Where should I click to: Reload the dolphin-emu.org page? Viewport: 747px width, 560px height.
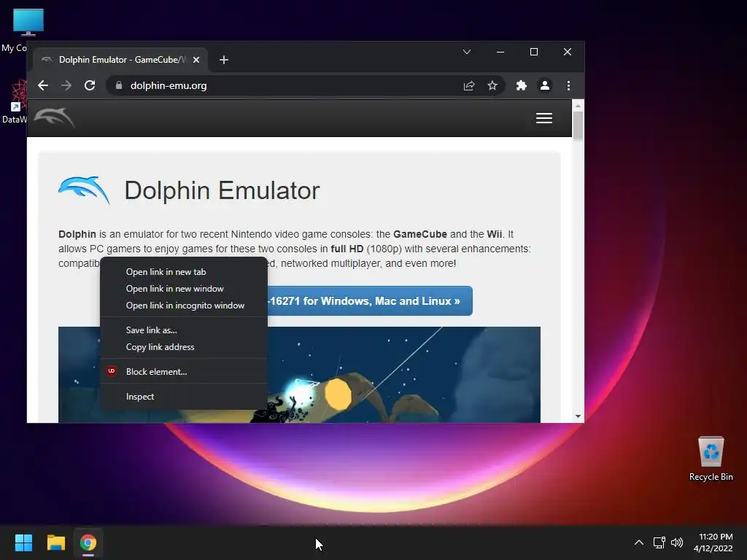pyautogui.click(x=90, y=85)
